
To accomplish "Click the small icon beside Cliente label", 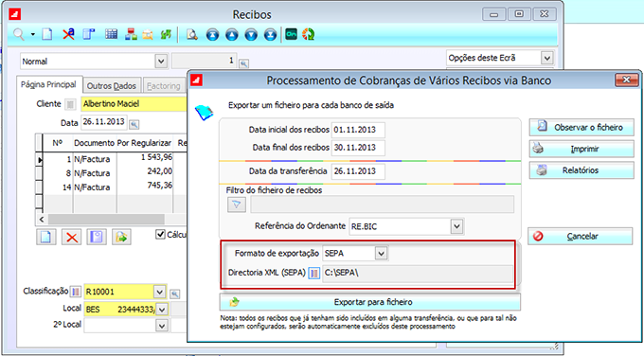I will tap(70, 104).
